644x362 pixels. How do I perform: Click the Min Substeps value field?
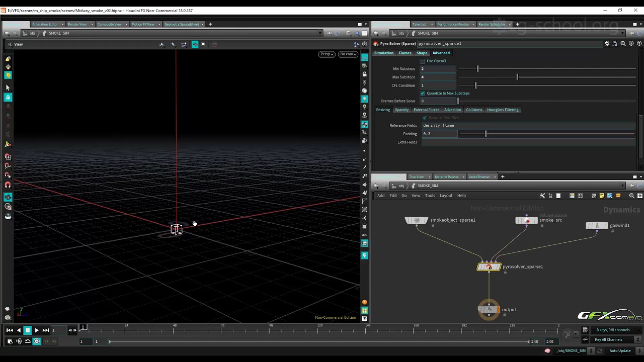(x=438, y=69)
